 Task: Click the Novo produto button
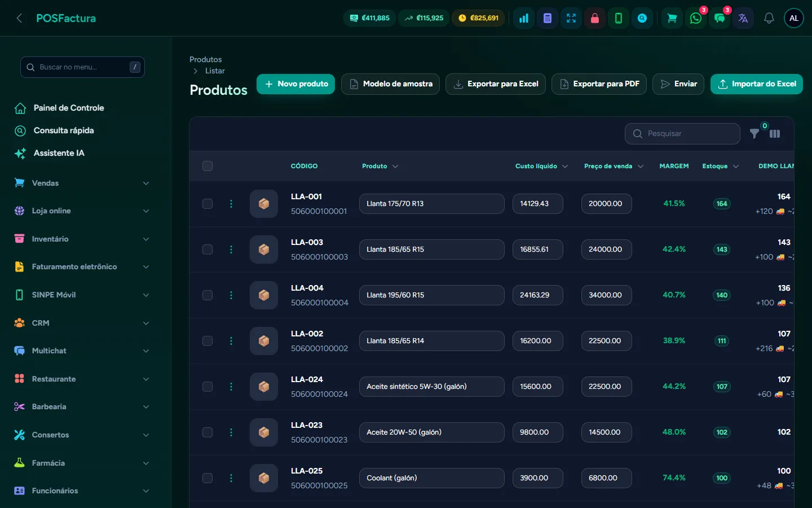pos(296,84)
